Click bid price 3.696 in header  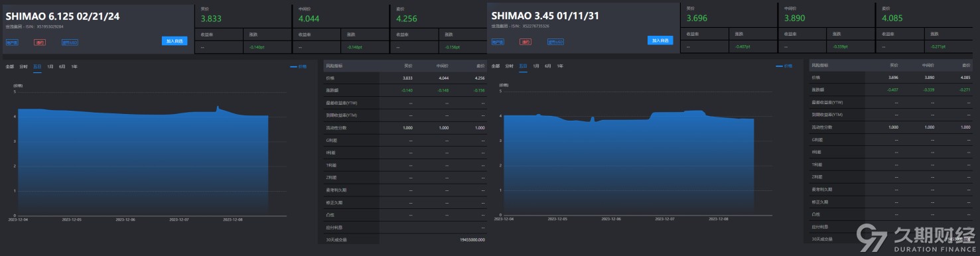coord(697,19)
